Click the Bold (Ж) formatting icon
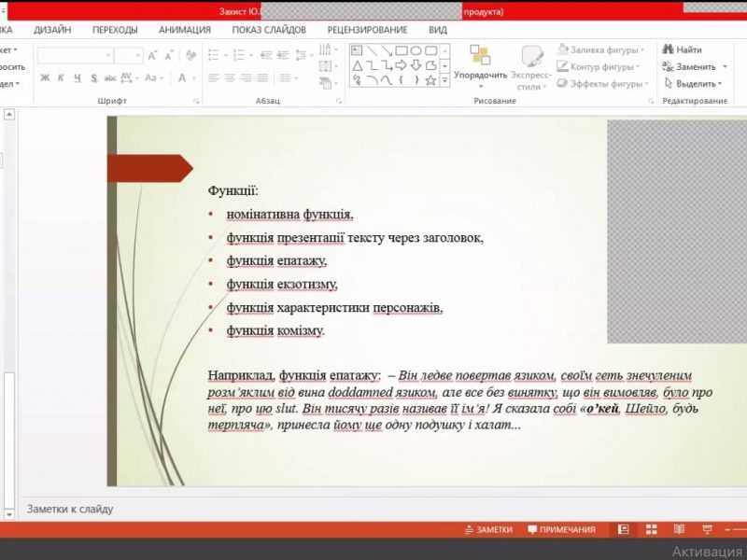The width and height of the screenshot is (747, 560). [x=45, y=78]
